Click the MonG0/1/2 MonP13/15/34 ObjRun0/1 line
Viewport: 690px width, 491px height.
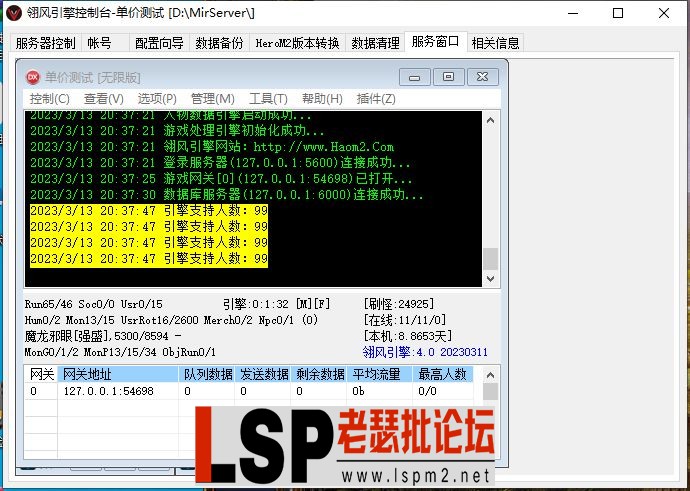click(120, 352)
